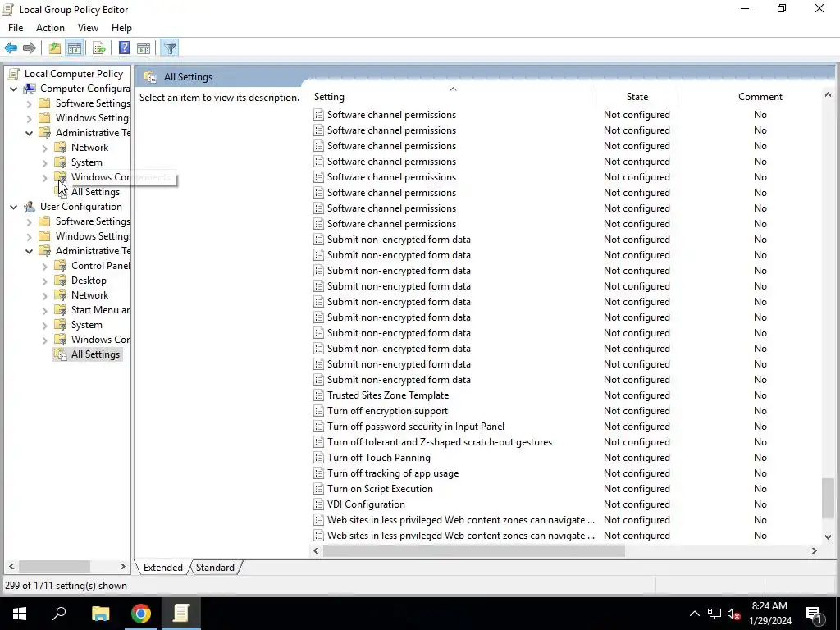The image size is (840, 630).
Task: Expand System under User Configuration templates
Action: point(45,325)
